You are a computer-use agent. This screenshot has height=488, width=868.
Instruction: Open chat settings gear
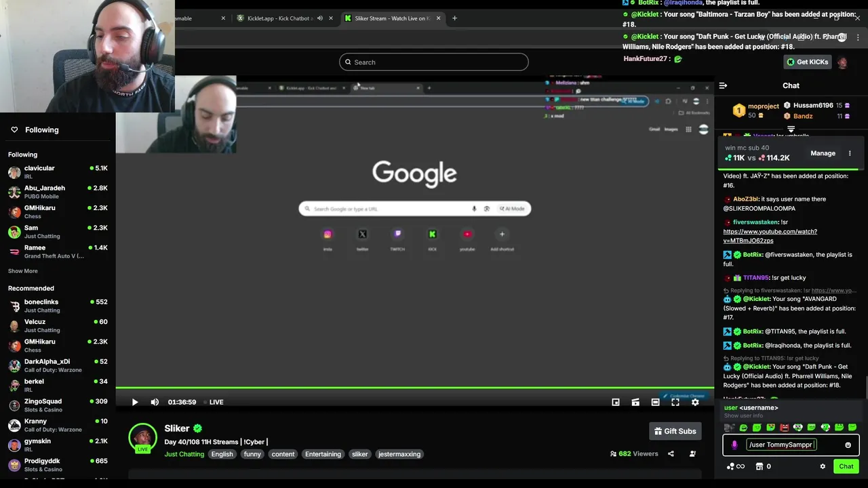pyautogui.click(x=823, y=466)
